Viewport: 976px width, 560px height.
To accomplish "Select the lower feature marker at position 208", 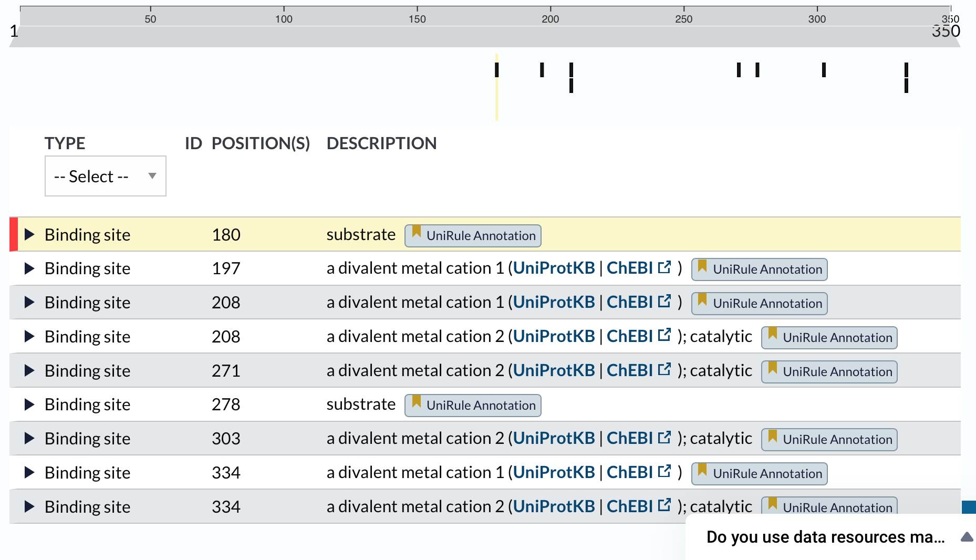I will tap(571, 86).
